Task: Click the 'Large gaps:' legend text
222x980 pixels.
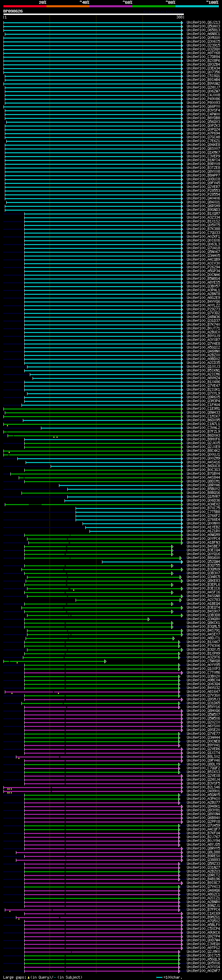Action: (15, 977)
